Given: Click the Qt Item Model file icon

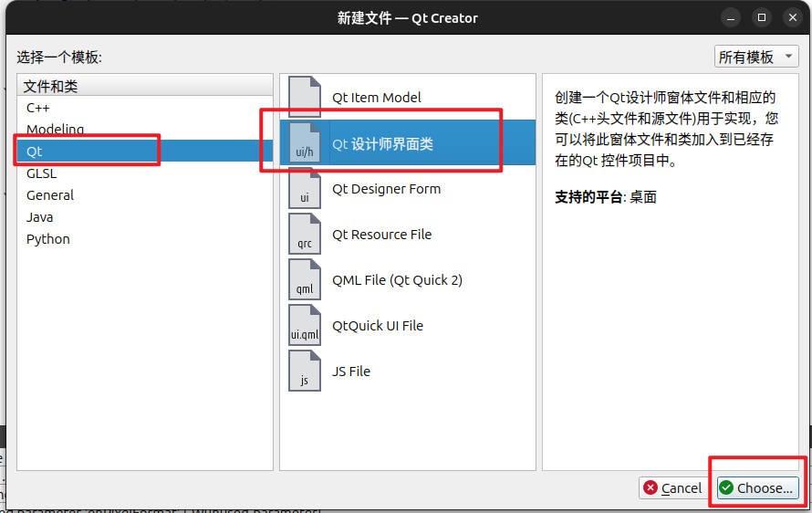Looking at the screenshot, I should coord(305,97).
